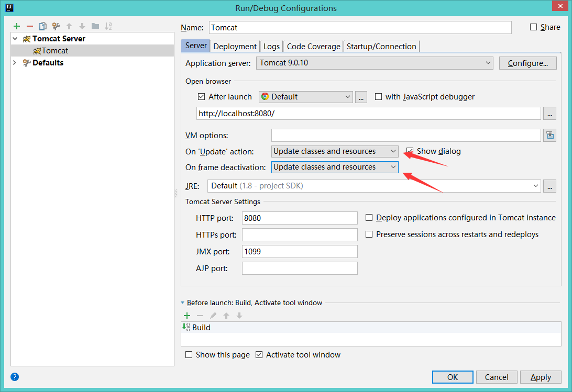Image resolution: width=572 pixels, height=392 pixels.
Task: Collapse the Before launch section
Action: 182,303
